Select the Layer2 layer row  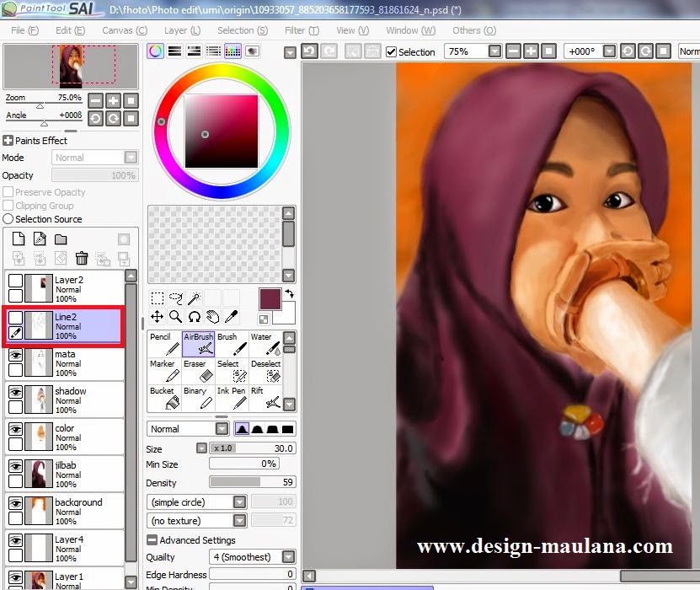coord(65,288)
